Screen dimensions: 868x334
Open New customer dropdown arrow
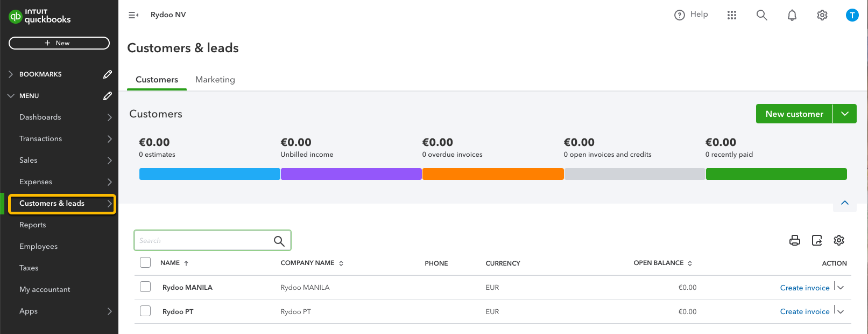coord(845,114)
